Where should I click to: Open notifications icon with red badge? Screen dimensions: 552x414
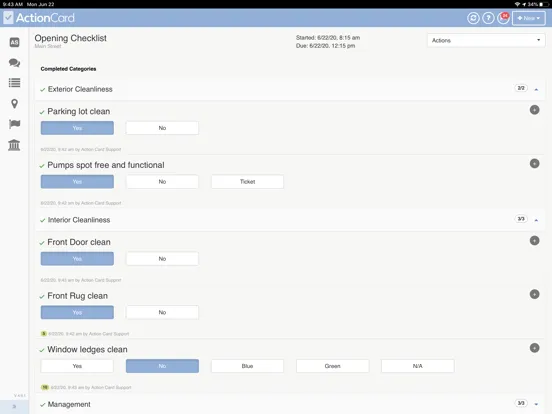pyautogui.click(x=503, y=18)
